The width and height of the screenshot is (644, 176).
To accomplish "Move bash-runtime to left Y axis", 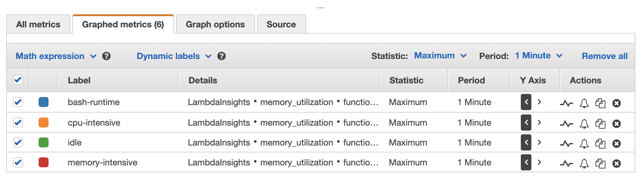I will (x=526, y=102).
